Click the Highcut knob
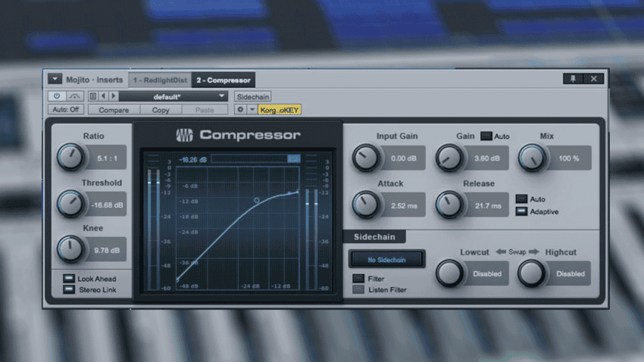644x362 pixels. [x=531, y=273]
